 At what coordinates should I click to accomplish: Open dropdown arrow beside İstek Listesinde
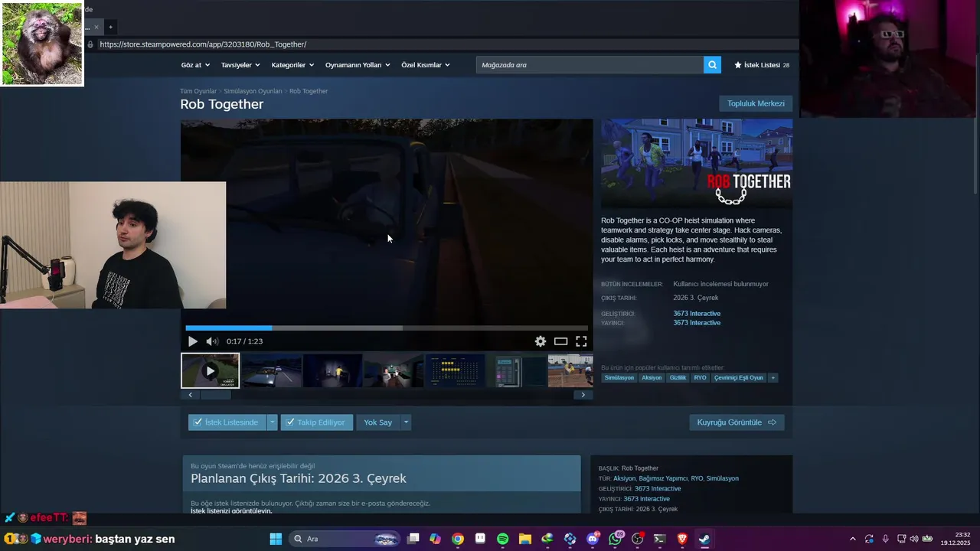click(272, 422)
